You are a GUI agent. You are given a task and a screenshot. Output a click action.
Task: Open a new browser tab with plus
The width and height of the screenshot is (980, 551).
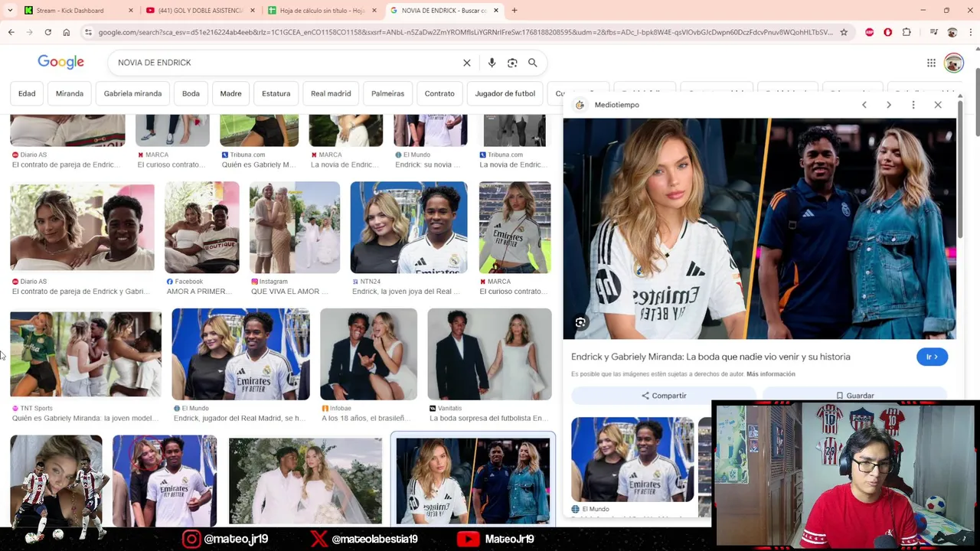pyautogui.click(x=514, y=10)
